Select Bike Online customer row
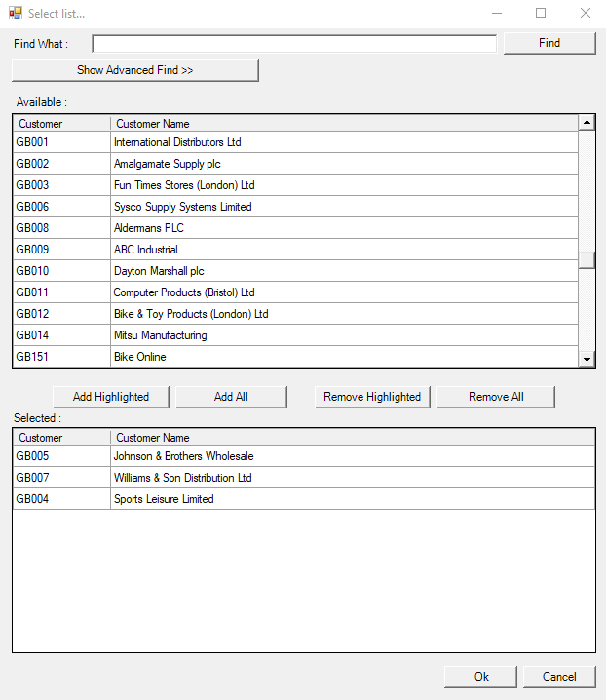 tap(140, 357)
